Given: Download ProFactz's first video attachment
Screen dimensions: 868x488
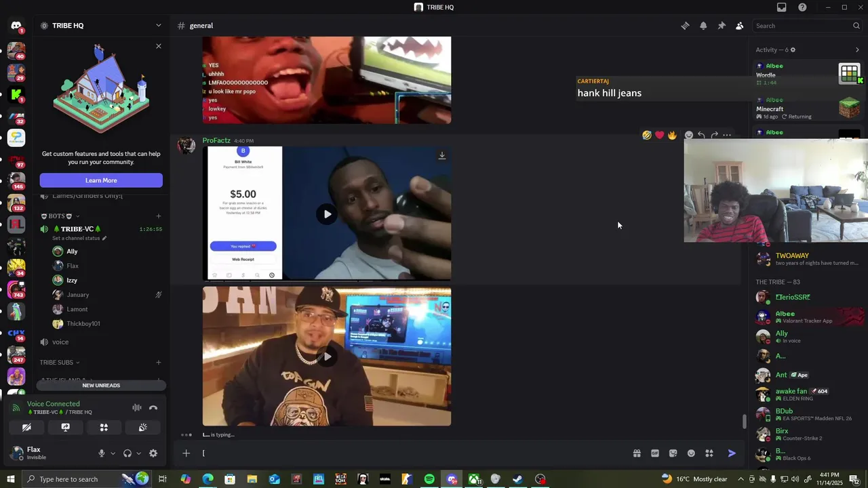Looking at the screenshot, I should pos(441,155).
